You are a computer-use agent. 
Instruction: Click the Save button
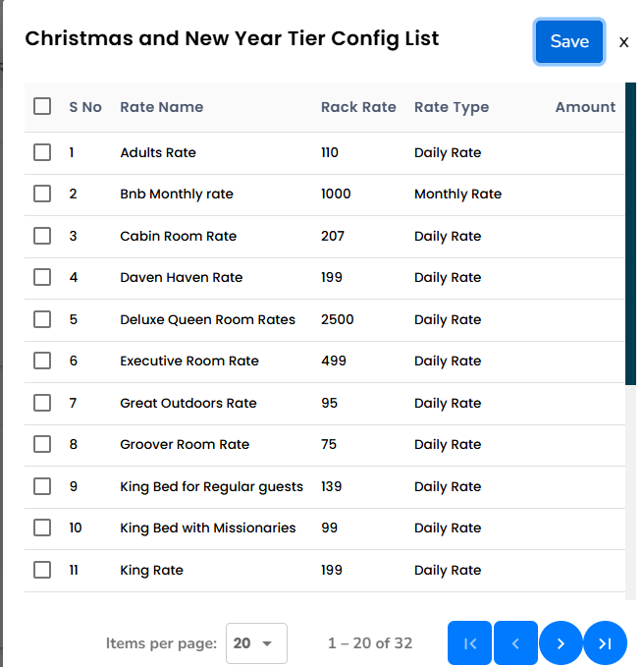click(569, 41)
